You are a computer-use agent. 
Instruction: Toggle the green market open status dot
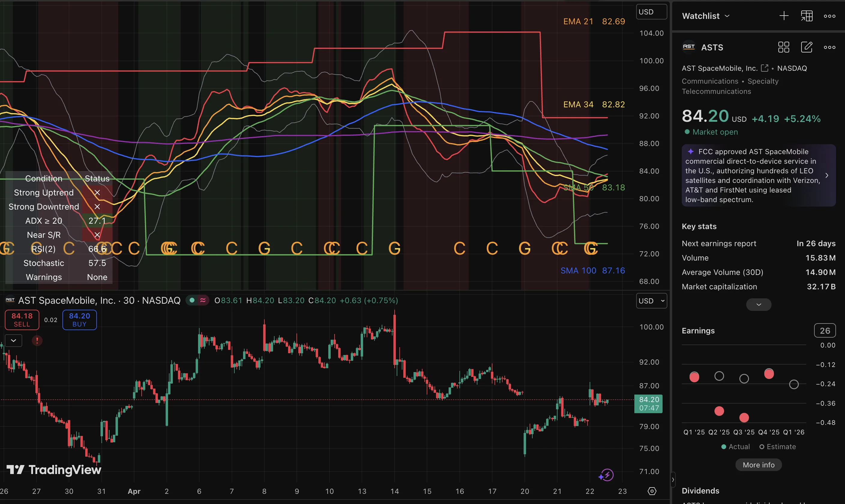[x=192, y=300]
